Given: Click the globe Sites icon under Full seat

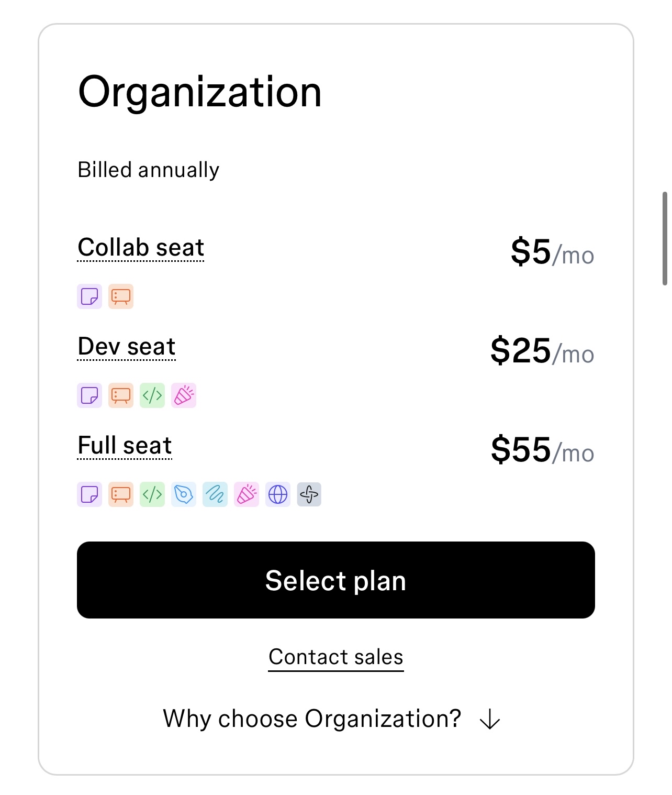Looking at the screenshot, I should click(278, 494).
